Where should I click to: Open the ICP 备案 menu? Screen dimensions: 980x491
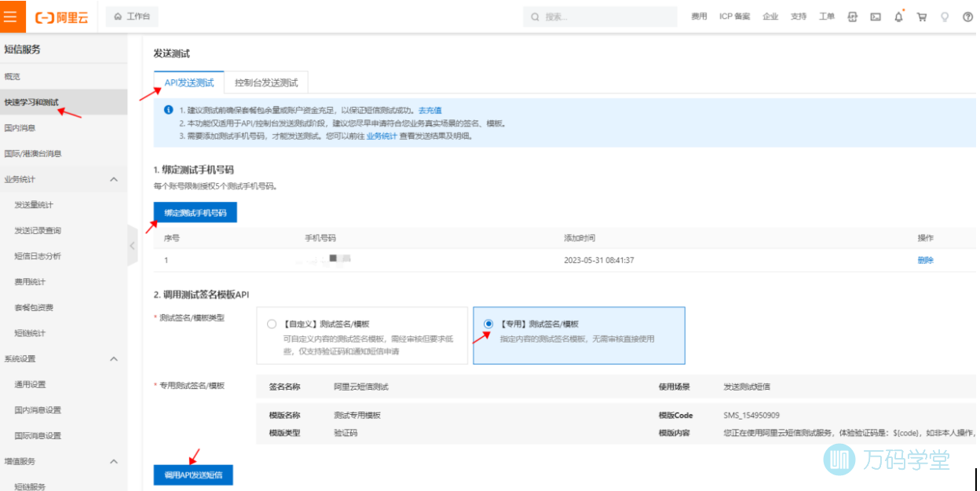[x=735, y=16]
